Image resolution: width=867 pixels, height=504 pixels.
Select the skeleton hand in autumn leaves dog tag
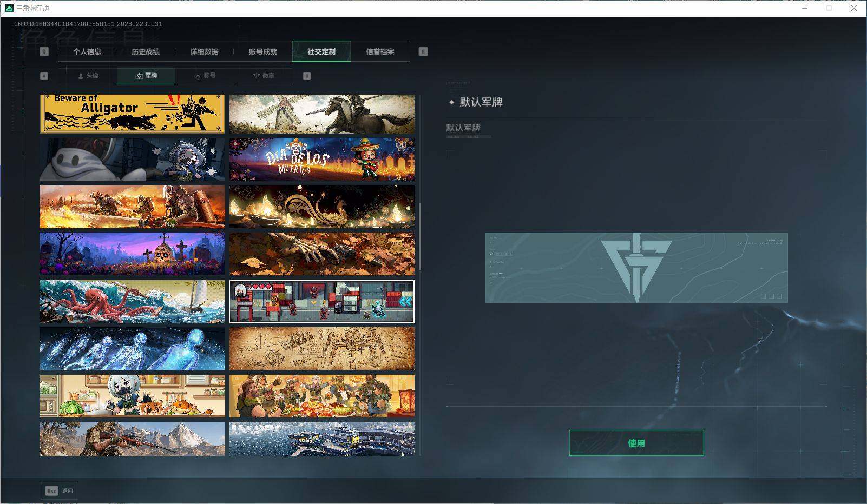point(322,254)
